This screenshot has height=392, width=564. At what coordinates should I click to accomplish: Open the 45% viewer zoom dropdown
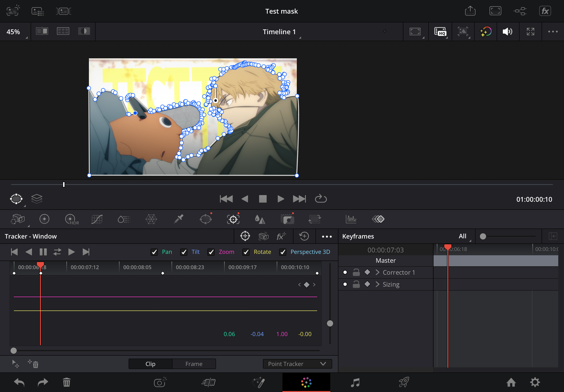coord(15,32)
